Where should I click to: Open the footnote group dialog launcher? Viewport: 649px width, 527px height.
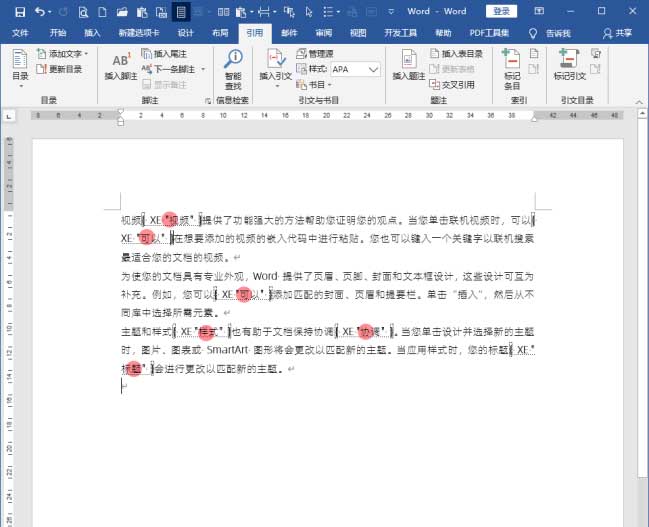click(x=208, y=101)
